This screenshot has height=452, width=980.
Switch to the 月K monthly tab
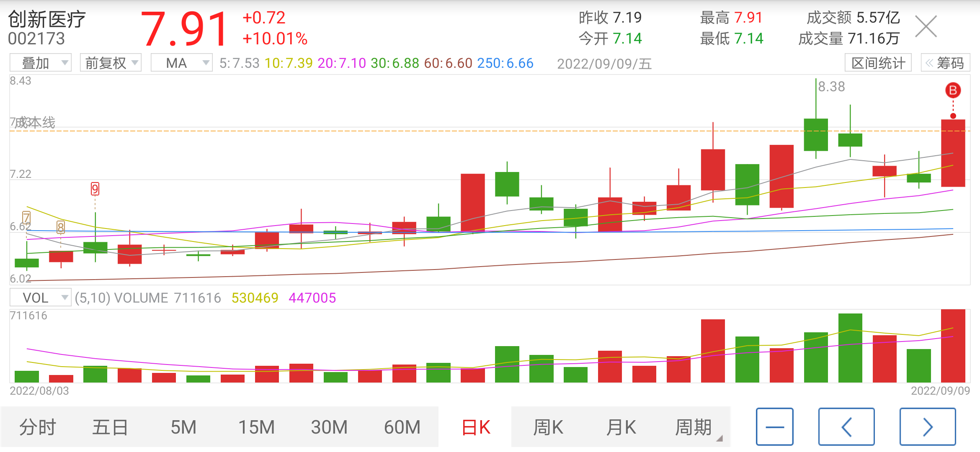621,427
